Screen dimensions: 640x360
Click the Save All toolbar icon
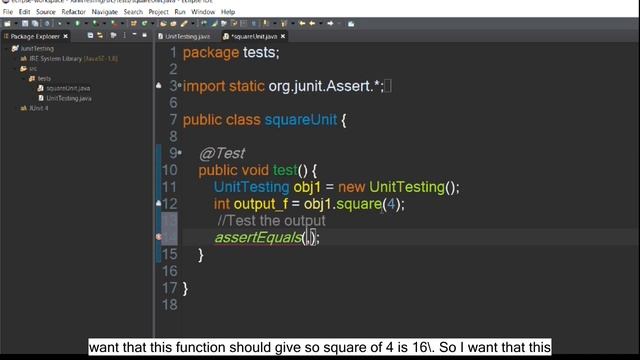(35, 24)
